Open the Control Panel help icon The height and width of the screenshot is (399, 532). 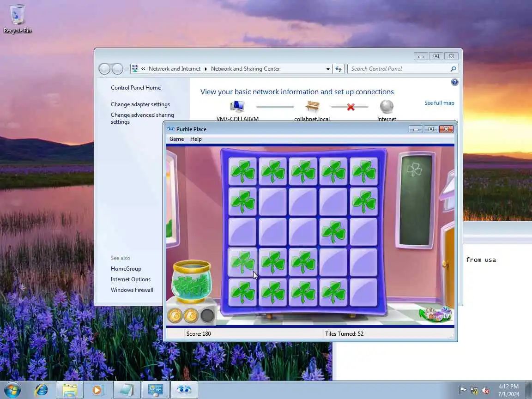point(454,82)
